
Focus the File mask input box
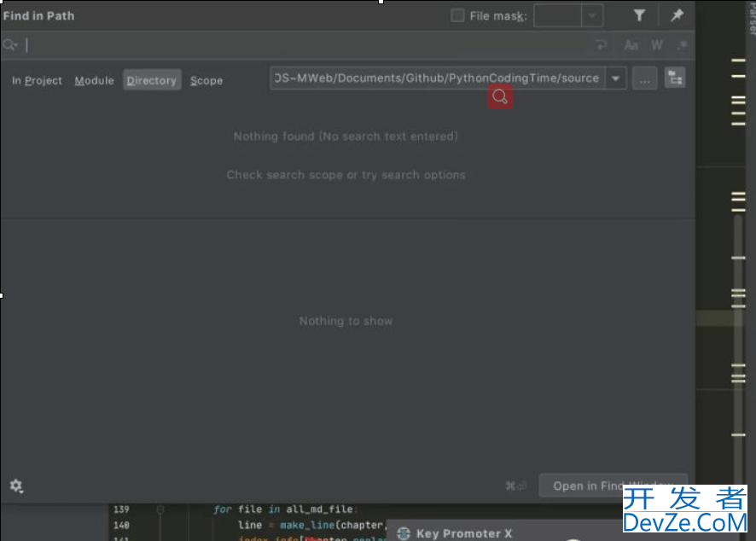tap(558, 16)
